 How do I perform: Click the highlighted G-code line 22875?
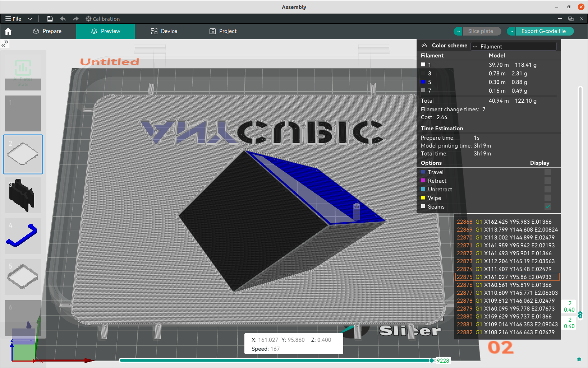[507, 277]
